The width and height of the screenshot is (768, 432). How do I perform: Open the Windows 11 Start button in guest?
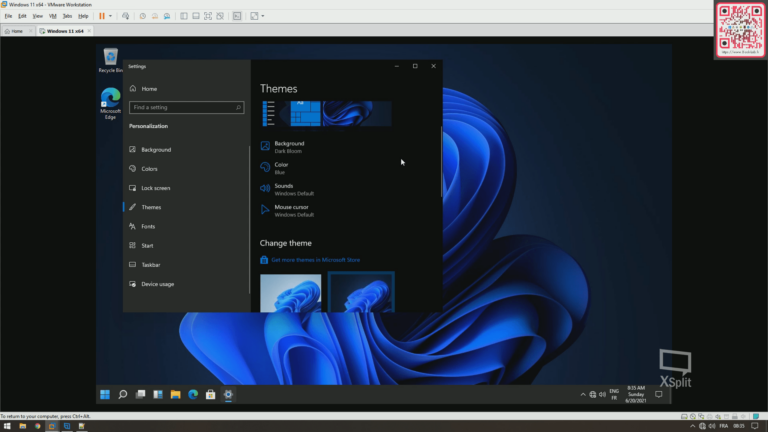pyautogui.click(x=105, y=394)
